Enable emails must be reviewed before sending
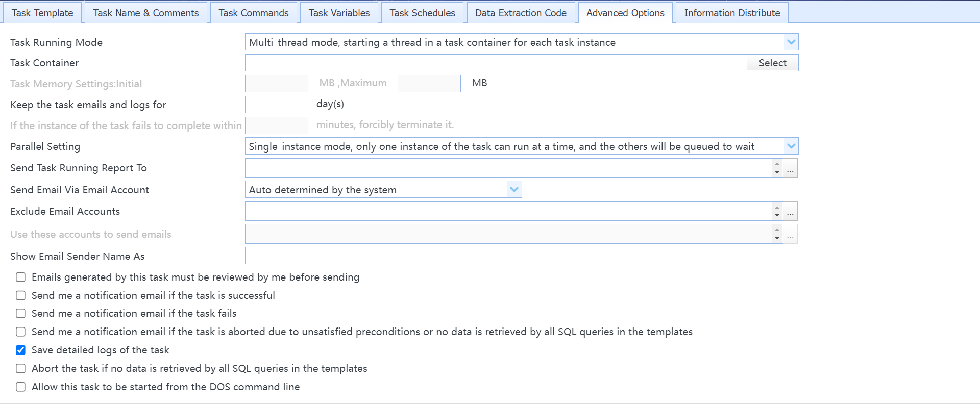 click(x=20, y=277)
